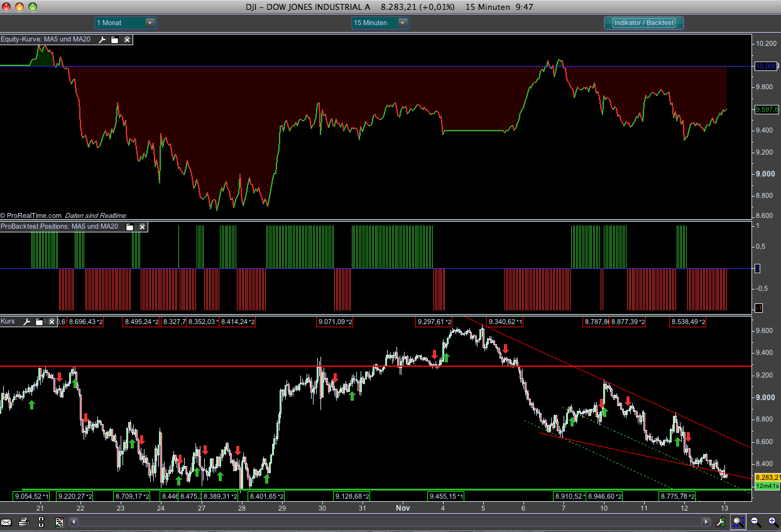Screen dimensions: 781x532
Task: Click the 8.495,24 *2 sell label
Action: pos(141,322)
